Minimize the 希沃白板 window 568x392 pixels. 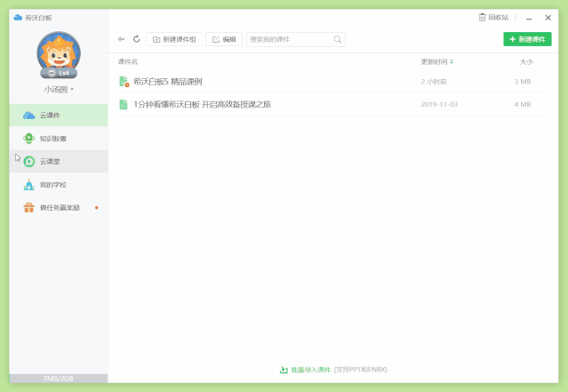[x=529, y=18]
